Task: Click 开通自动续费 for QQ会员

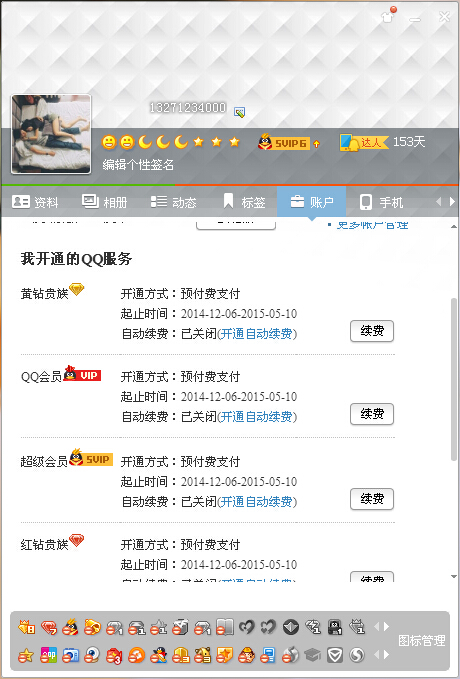Action: pos(256,417)
